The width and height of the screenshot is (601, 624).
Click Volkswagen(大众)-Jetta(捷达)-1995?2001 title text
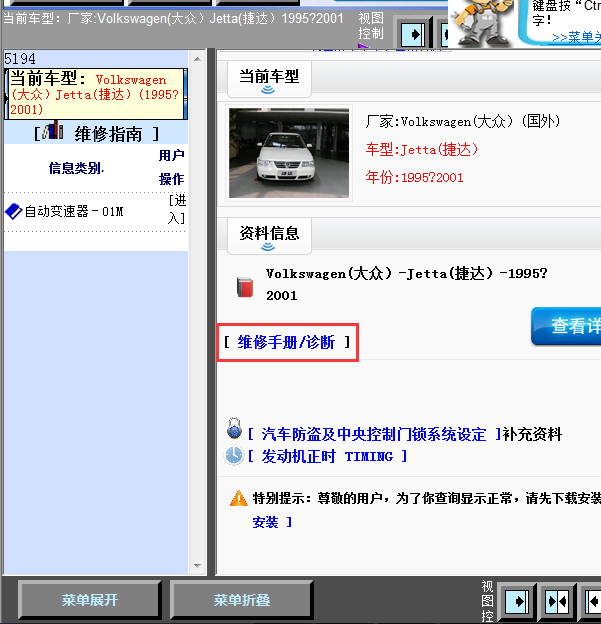(x=406, y=285)
